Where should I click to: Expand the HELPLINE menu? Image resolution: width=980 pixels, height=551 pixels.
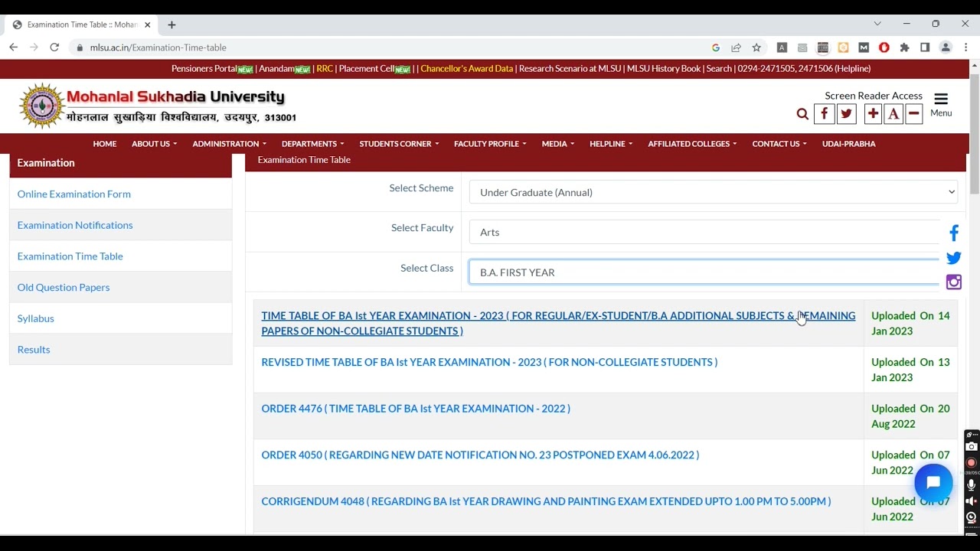tap(611, 144)
